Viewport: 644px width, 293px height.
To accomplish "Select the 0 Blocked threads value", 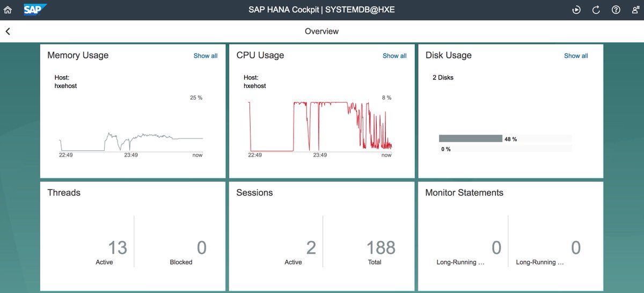I will coord(201,248).
